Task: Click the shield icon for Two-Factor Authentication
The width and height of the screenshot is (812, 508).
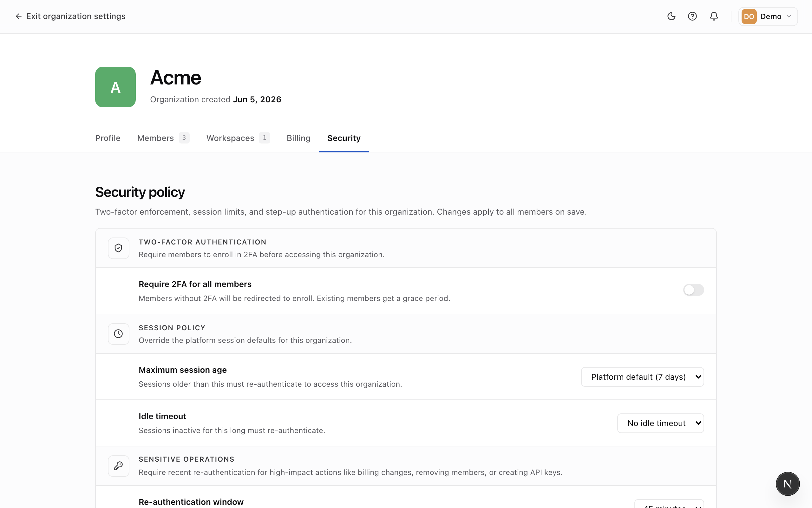Action: point(118,248)
